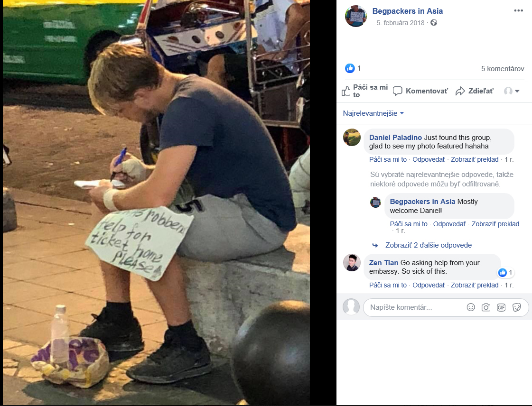This screenshot has width=532, height=406.
Task: Open Daniel Paladino's profile link
Action: coord(395,138)
